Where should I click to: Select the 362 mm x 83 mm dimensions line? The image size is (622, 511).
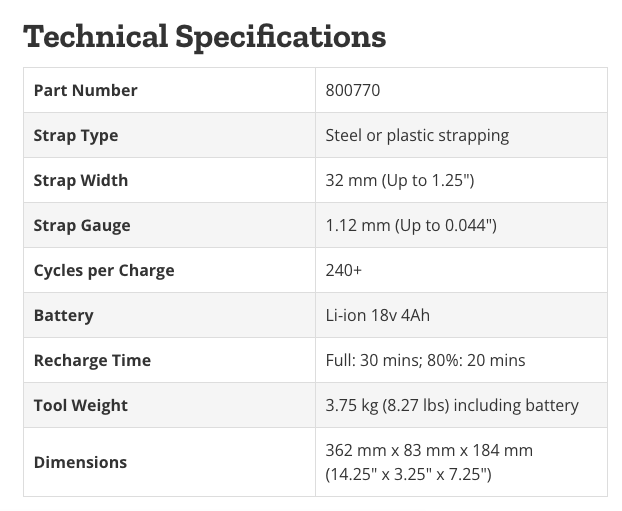429,450
